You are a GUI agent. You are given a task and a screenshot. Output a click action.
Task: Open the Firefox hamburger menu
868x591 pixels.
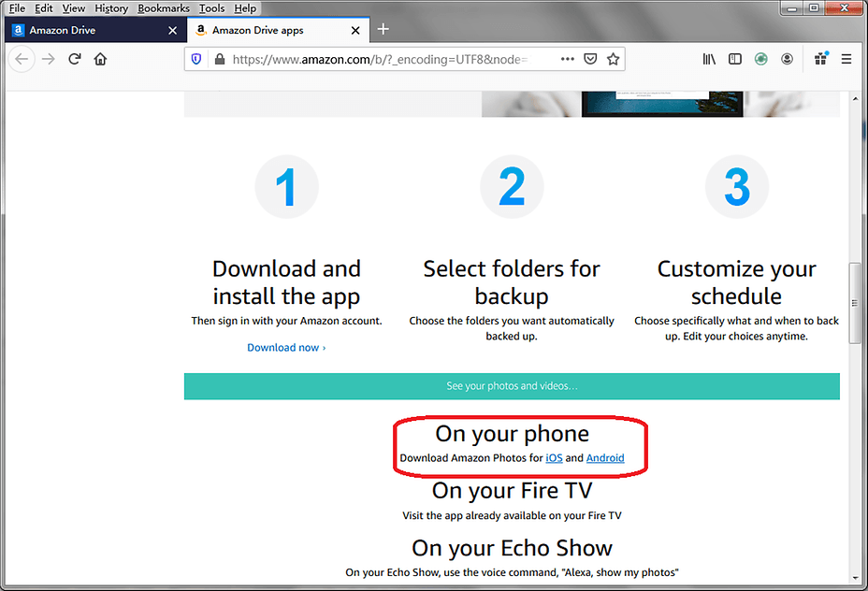[x=846, y=59]
